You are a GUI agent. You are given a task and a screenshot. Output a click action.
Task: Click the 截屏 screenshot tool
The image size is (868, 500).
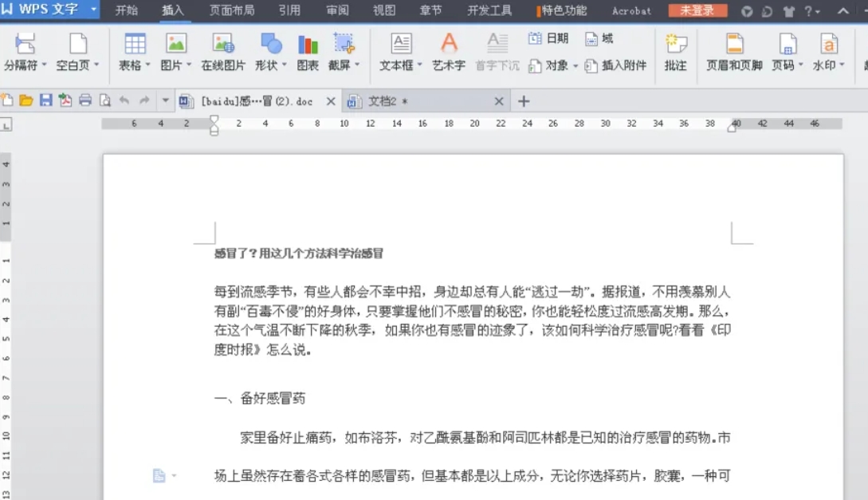[340, 52]
